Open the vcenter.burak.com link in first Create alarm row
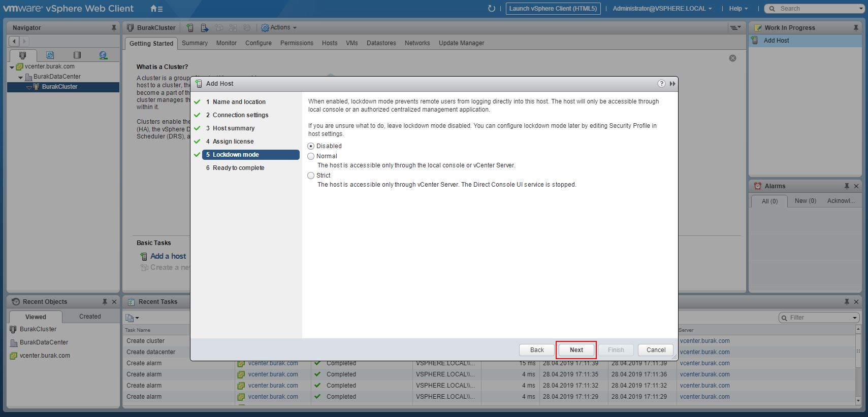Viewport: 868px width, 417px height. (273, 363)
